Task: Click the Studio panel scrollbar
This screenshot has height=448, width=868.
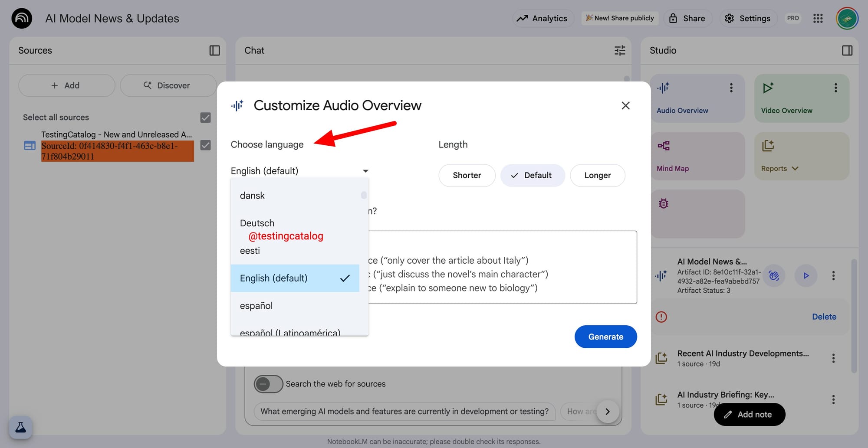Action: coord(854,316)
